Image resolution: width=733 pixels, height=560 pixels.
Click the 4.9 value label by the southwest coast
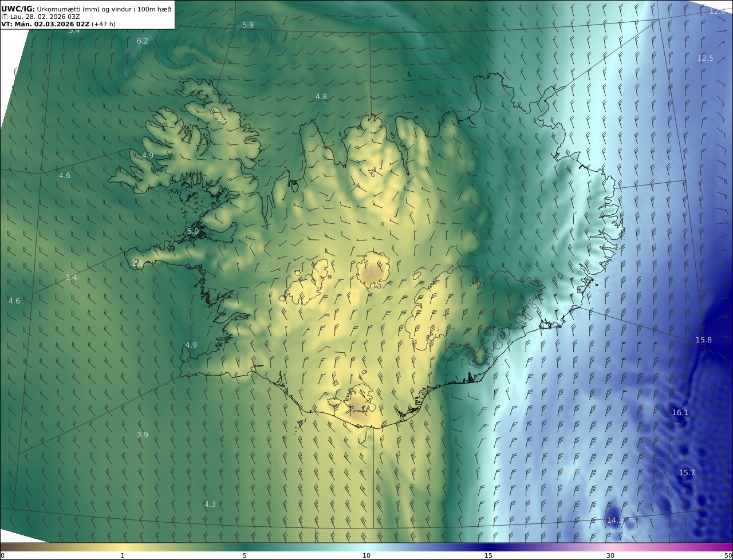191,345
